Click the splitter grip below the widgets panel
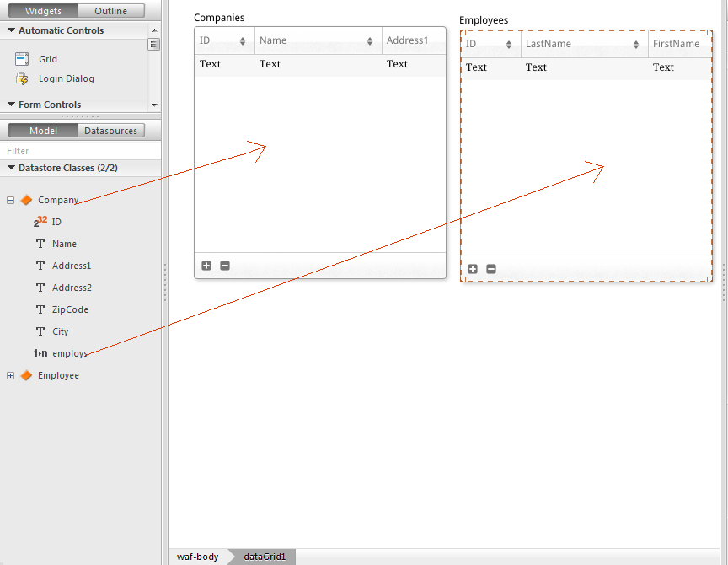728x565 pixels. click(x=80, y=116)
